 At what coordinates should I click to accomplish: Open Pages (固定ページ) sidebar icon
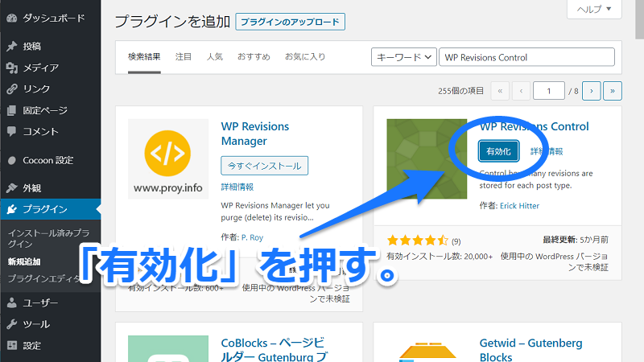coord(11,110)
